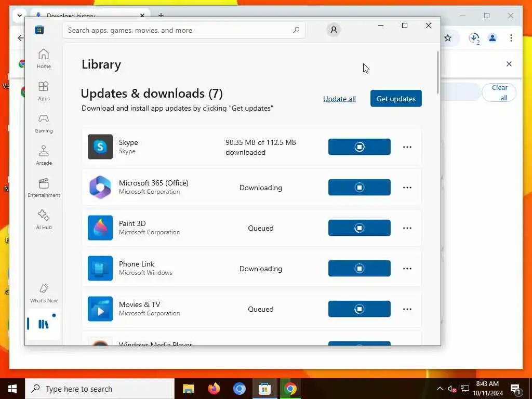
Task: Click the Microsoft Store logo icon
Action: click(x=39, y=30)
